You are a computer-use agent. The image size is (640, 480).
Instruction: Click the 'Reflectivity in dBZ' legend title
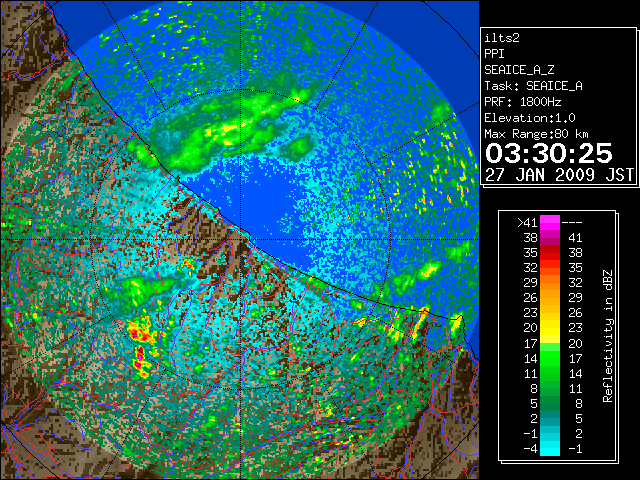pos(607,336)
